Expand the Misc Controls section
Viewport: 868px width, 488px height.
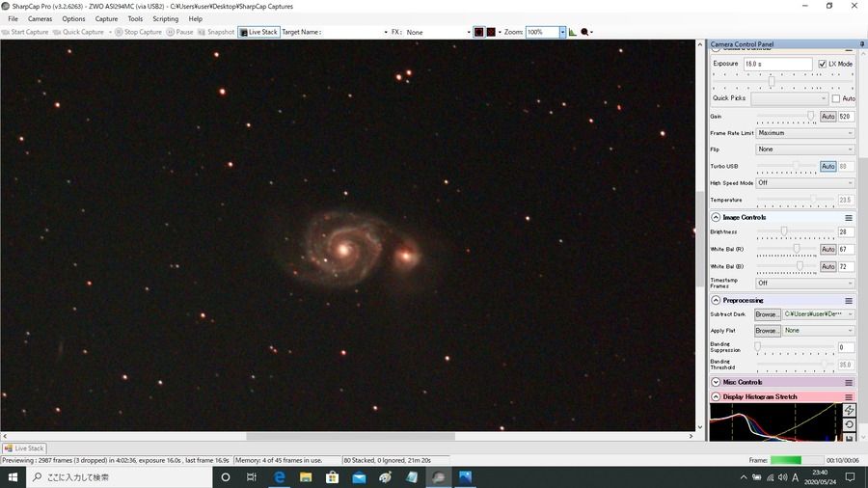click(x=716, y=382)
